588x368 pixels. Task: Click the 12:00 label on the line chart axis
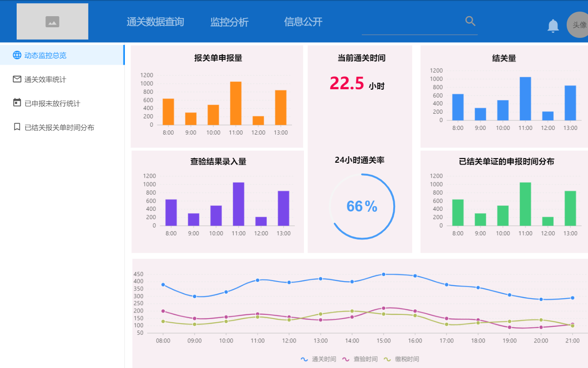(x=289, y=341)
